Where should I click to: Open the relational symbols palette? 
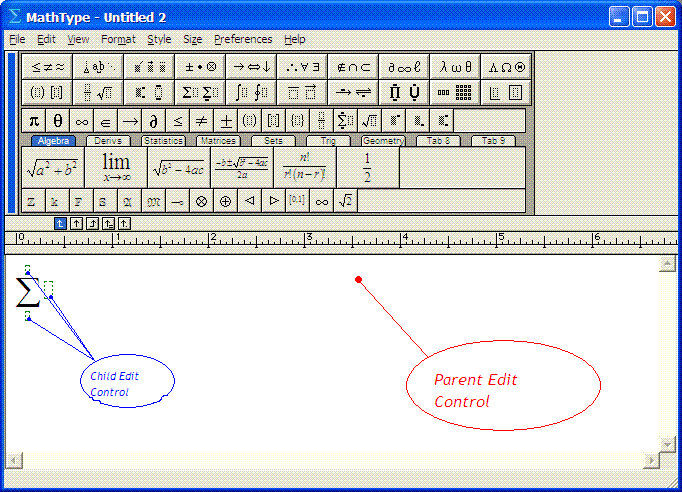point(47,67)
